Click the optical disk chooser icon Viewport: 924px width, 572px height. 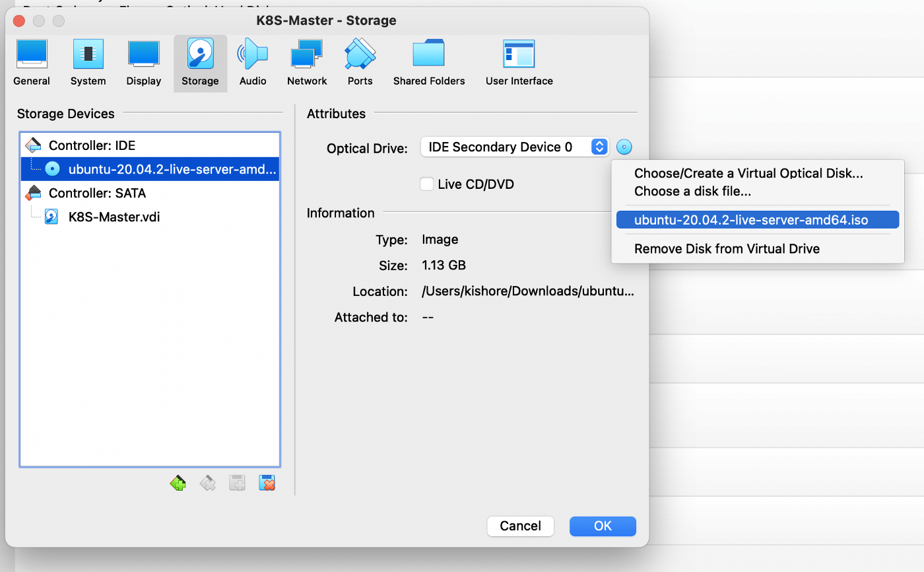(624, 147)
